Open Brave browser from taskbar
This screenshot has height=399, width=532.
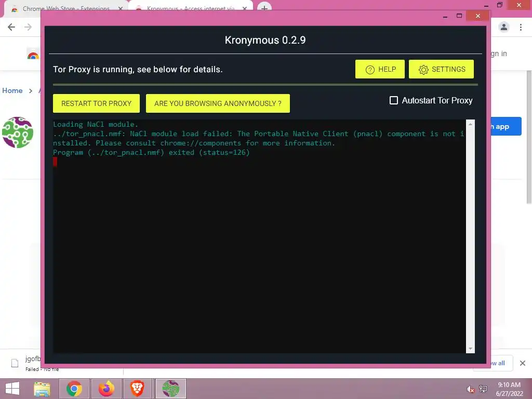[138, 389]
